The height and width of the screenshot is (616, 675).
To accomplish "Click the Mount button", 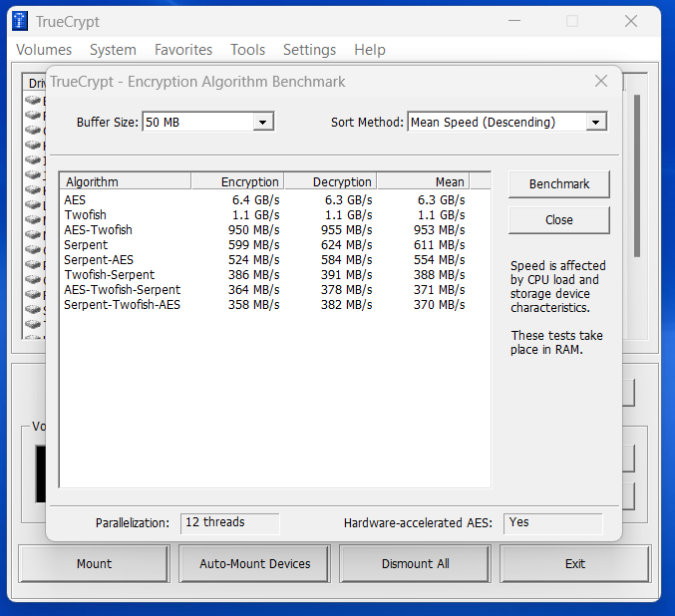I will click(x=94, y=564).
